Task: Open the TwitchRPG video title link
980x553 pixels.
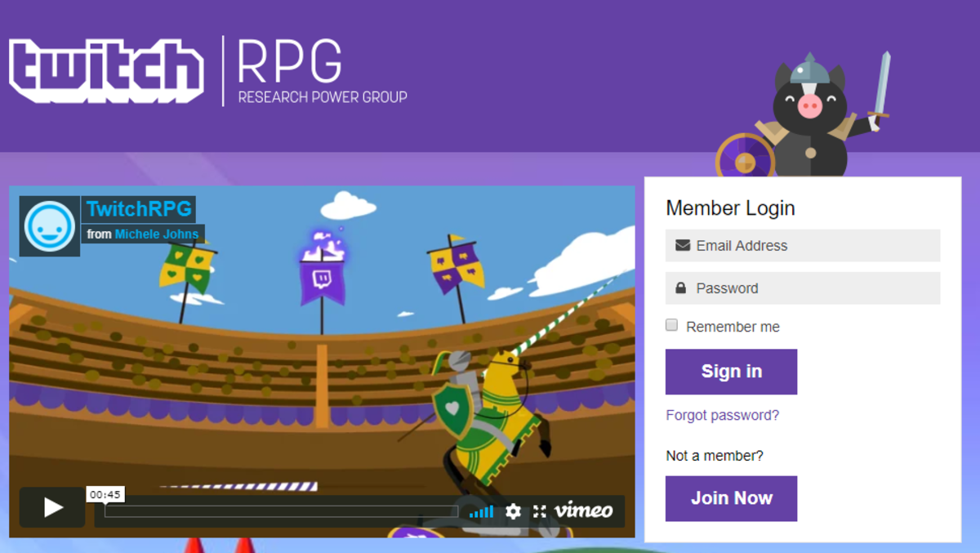Action: click(138, 209)
